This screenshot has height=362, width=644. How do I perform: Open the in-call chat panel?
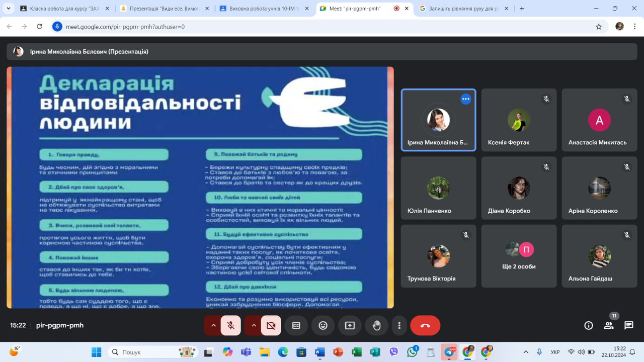pyautogui.click(x=629, y=325)
